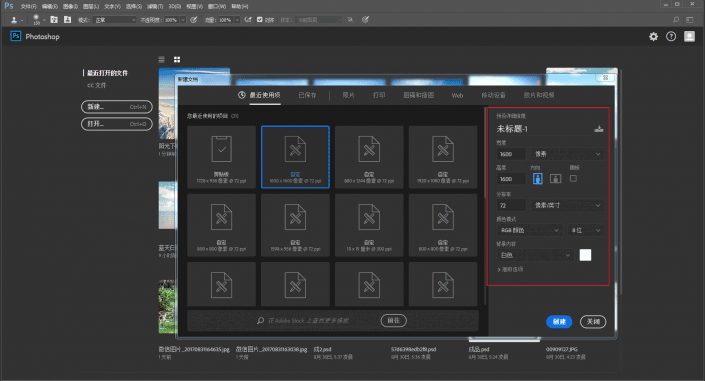Open the RGB 颜色 color mode dropdown
Screen dimensions: 705x381
click(529, 230)
